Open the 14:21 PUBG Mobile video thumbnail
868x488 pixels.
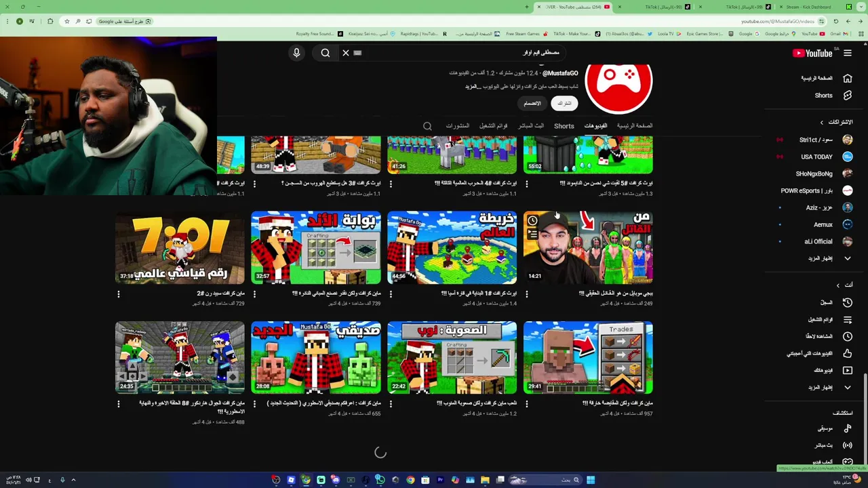click(588, 247)
